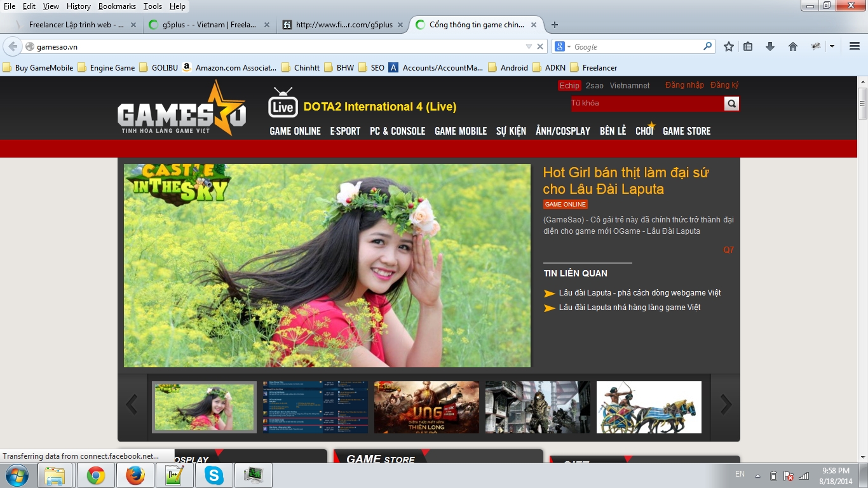Launch Google Chrome from the taskbar
868x488 pixels.
tap(96, 475)
